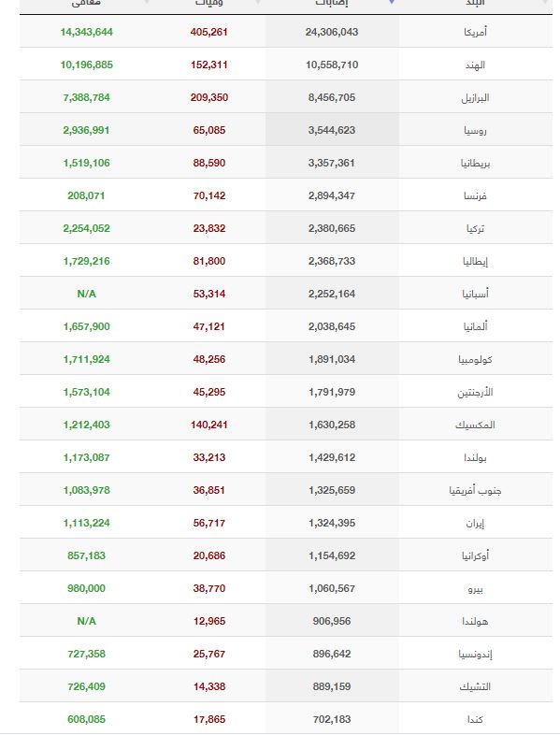560x735 pixels.
Task: Click the البرازيل country cell
Action: tap(475, 97)
